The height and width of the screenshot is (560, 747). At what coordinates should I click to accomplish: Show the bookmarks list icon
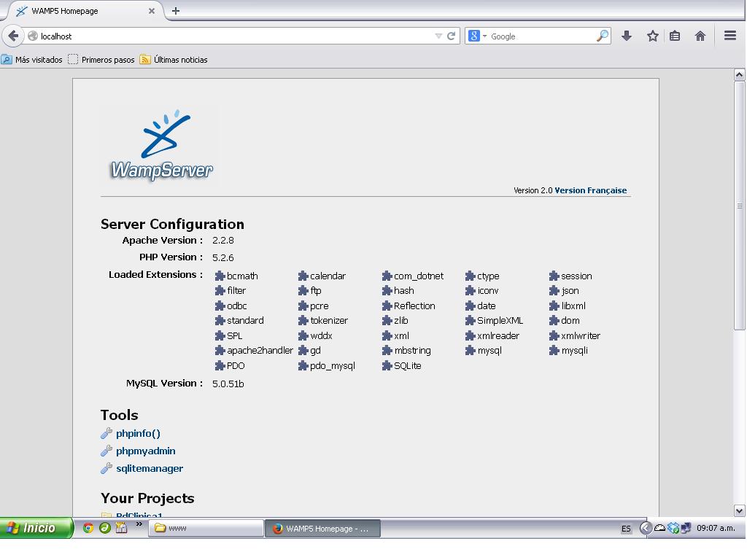[x=675, y=36]
